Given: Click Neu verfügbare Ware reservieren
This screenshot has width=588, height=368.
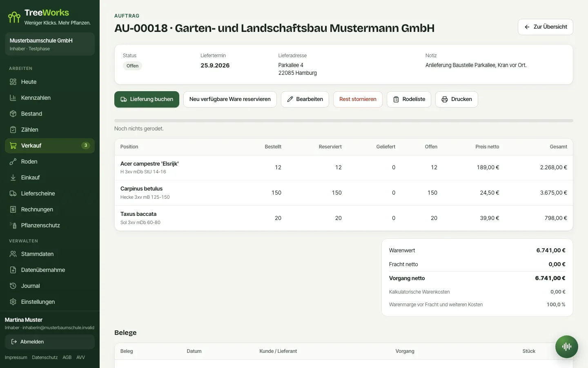Looking at the screenshot, I should tap(230, 99).
